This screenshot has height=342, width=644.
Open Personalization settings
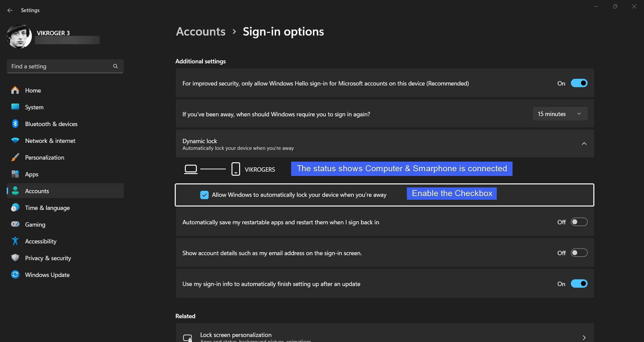point(65,157)
